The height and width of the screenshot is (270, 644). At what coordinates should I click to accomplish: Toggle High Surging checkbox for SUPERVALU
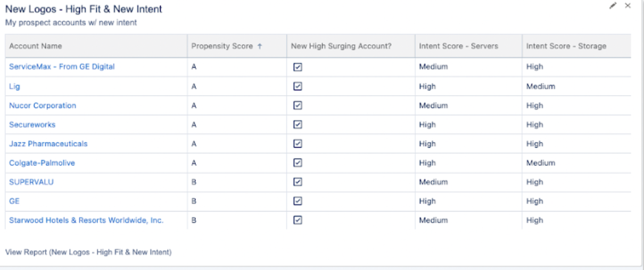tap(298, 182)
